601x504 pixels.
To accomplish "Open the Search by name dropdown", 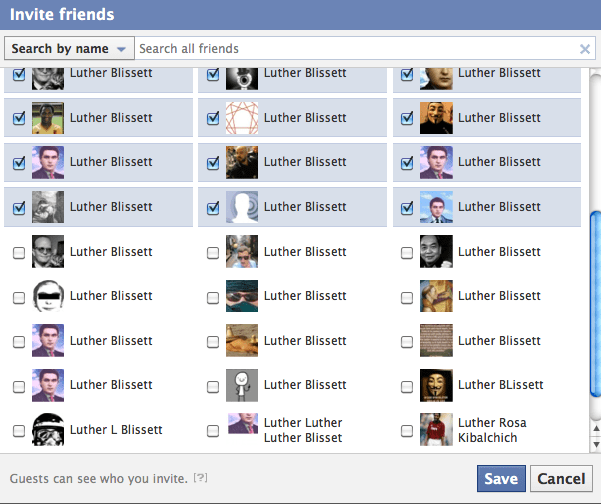I will pyautogui.click(x=70, y=49).
